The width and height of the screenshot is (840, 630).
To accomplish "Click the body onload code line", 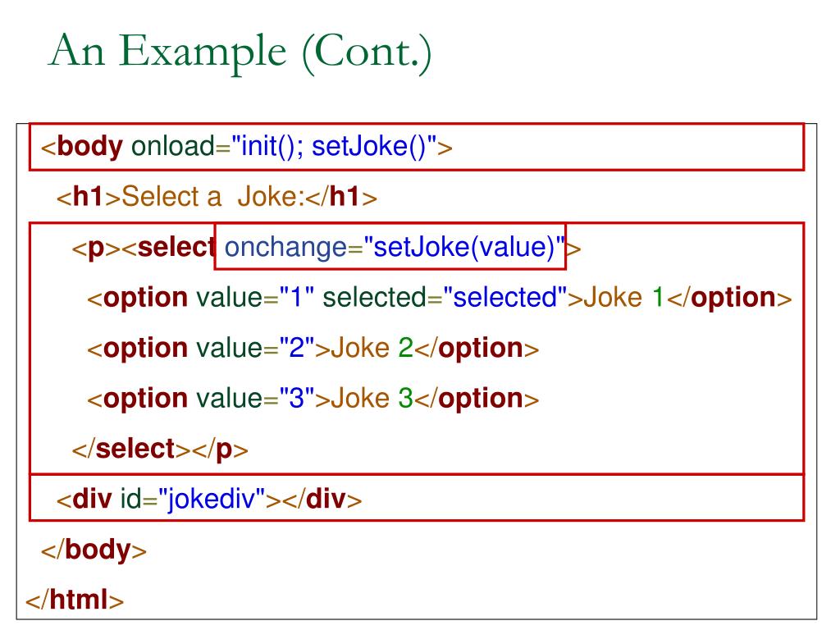I will point(246,146).
